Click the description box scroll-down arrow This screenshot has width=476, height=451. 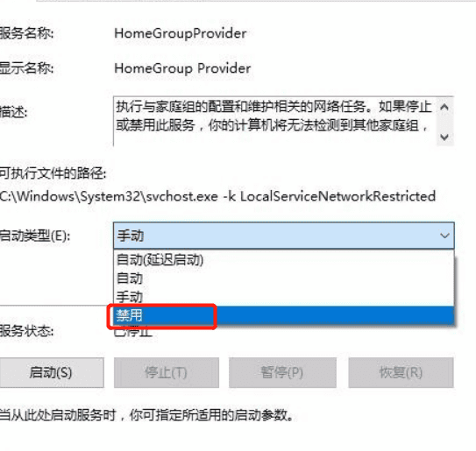pos(444,137)
